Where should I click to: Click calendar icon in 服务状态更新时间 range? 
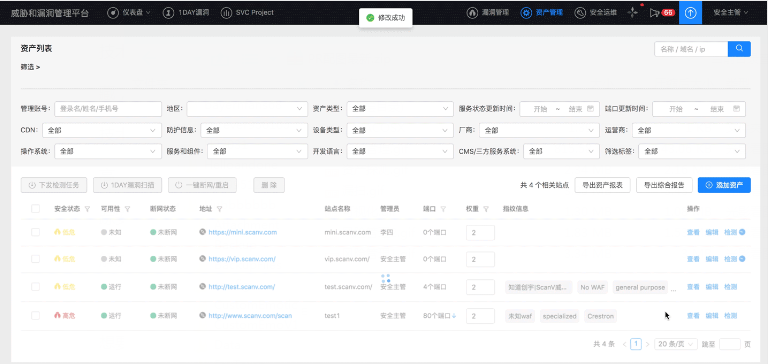click(590, 109)
